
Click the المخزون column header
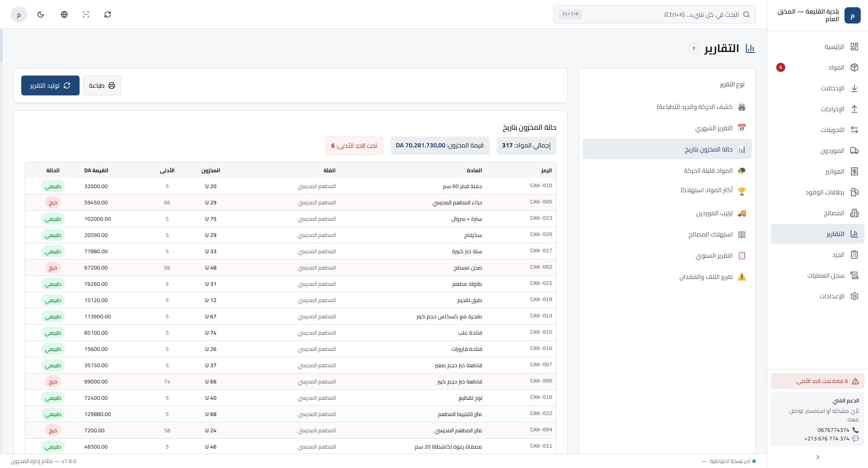tap(211, 170)
